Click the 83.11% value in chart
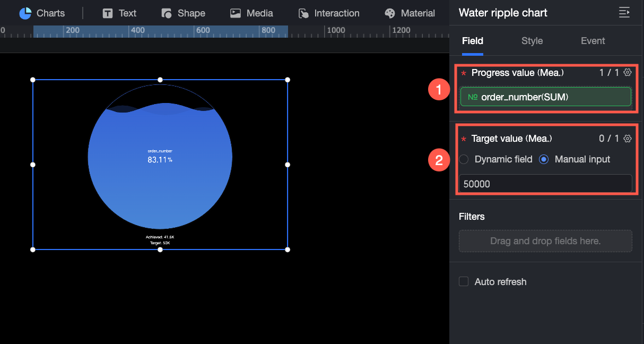The height and width of the screenshot is (344, 644). 160,160
